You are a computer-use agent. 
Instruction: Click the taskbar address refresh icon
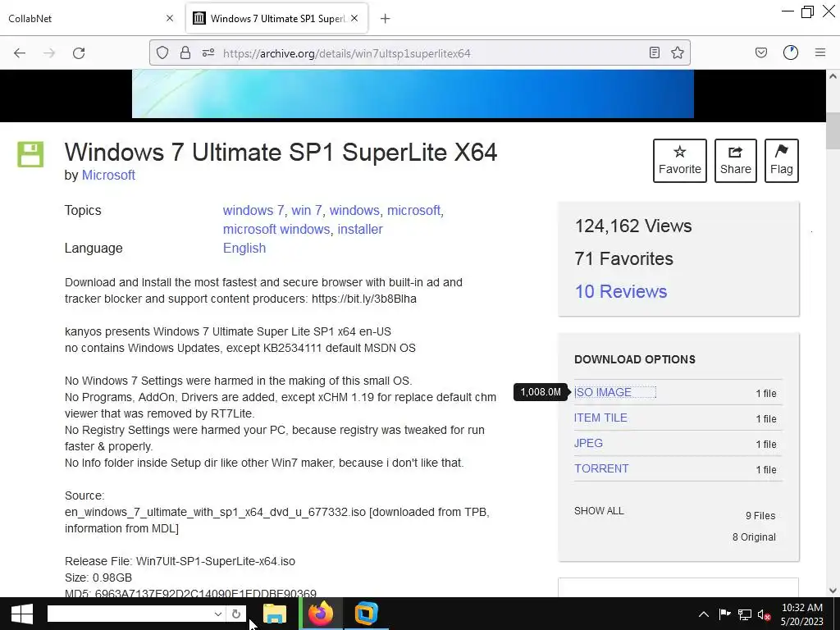click(235, 614)
